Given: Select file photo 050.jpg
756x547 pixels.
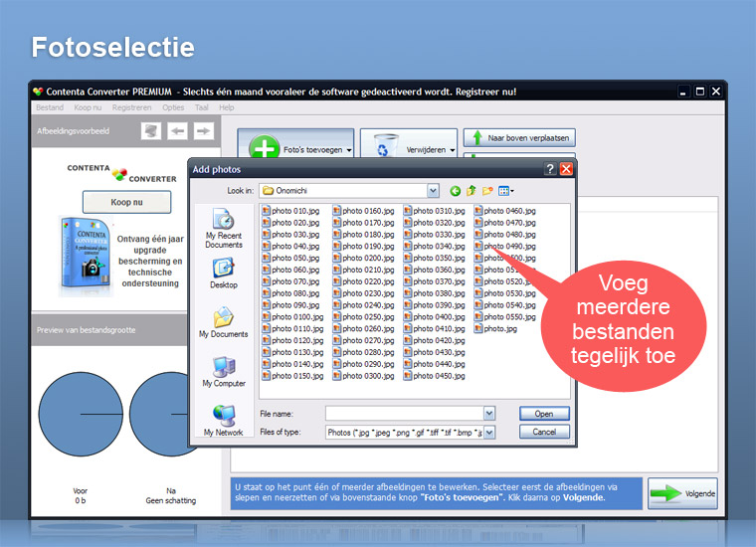Looking at the screenshot, I should (x=290, y=258).
